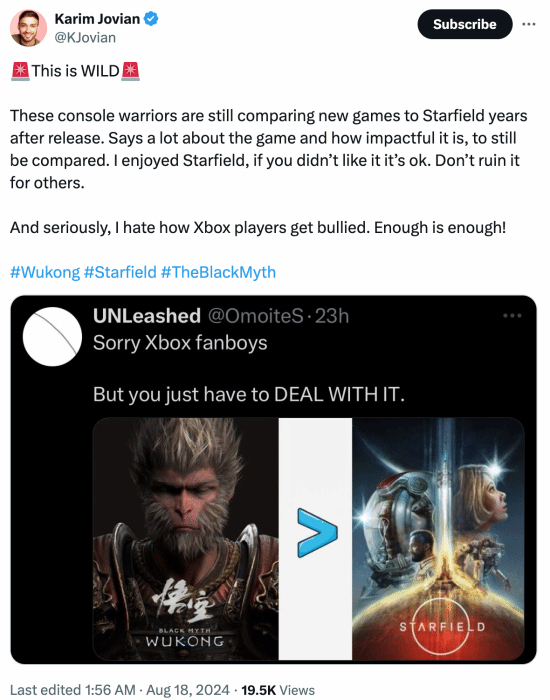Open the #Starfield hashtag
550x700 pixels.
pyautogui.click(x=120, y=272)
